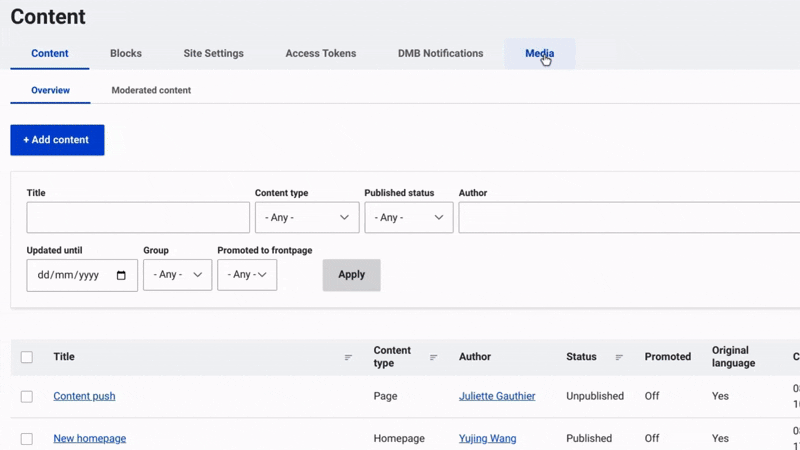Tick the select-all checkbox in table header
Screen dimensions: 800x450
coord(27,357)
